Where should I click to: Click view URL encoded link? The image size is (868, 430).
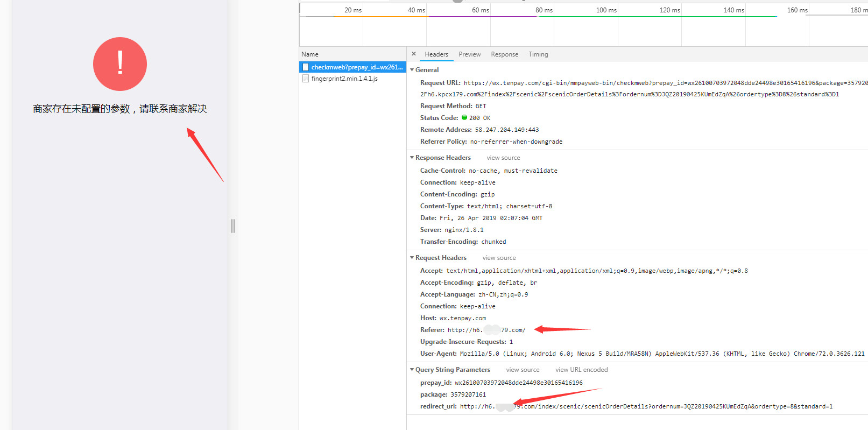(x=581, y=370)
